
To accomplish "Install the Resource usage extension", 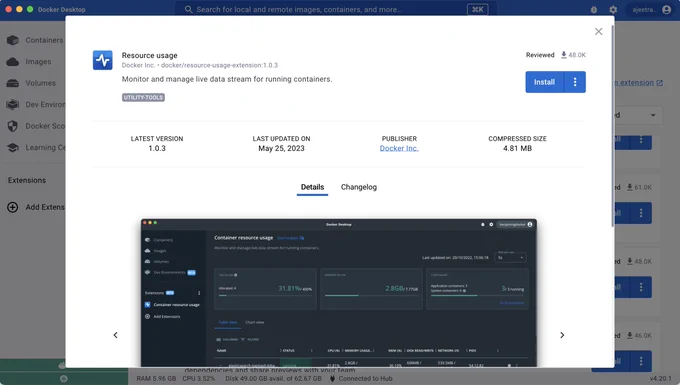I will click(544, 82).
